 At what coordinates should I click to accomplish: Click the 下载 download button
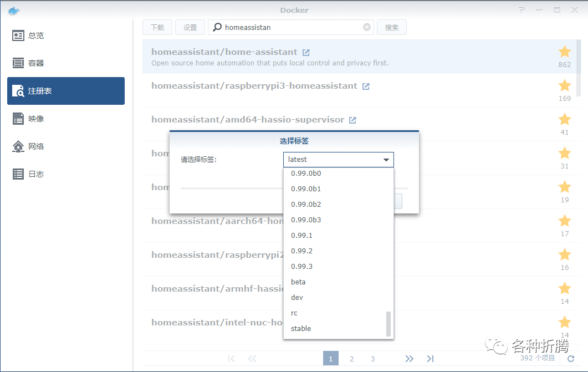[157, 27]
